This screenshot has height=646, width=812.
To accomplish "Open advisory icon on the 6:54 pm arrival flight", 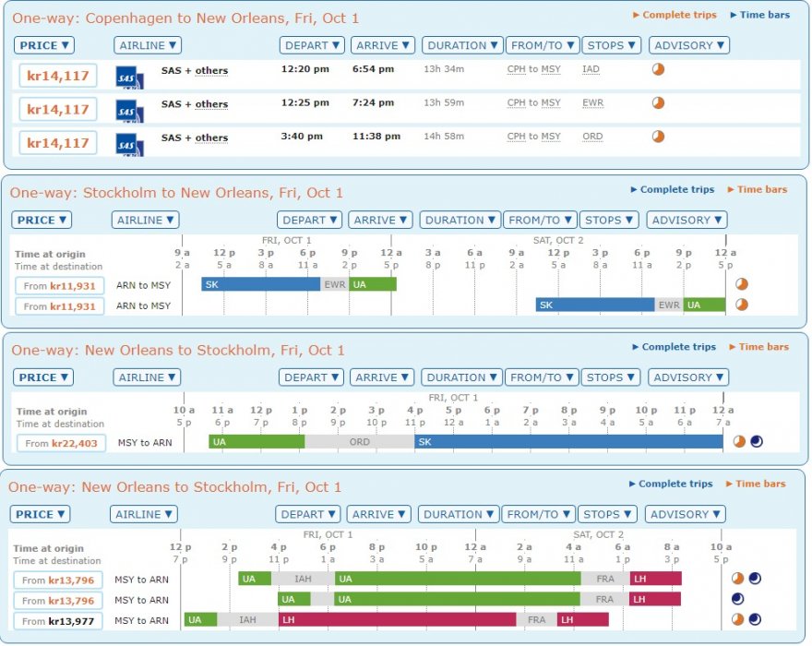I will (x=658, y=70).
